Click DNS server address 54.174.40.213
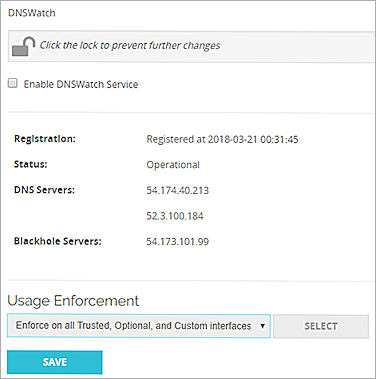This screenshot has width=376, height=379. [x=178, y=190]
